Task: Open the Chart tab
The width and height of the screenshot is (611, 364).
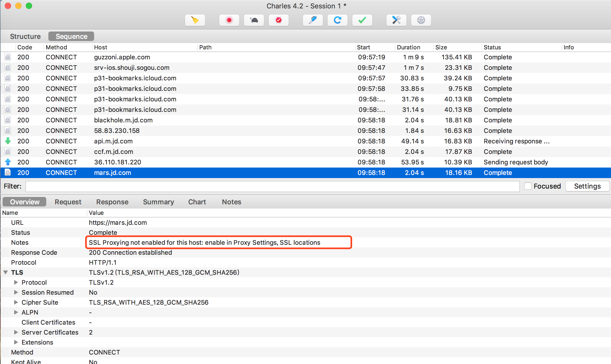Action: [197, 202]
